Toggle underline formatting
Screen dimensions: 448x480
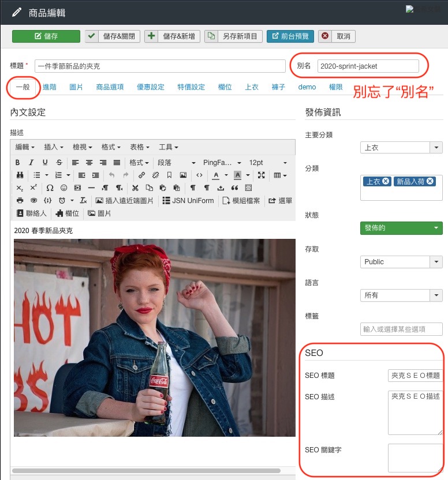pos(45,163)
